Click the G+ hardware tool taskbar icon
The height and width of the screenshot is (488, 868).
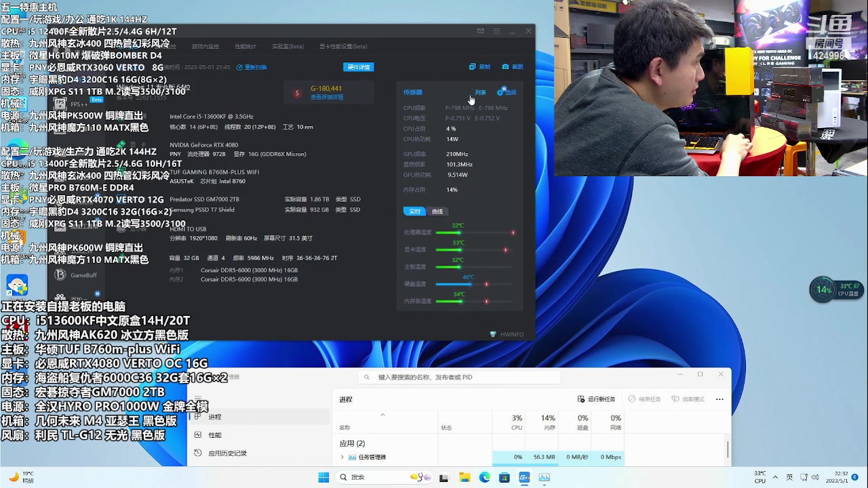point(524,477)
